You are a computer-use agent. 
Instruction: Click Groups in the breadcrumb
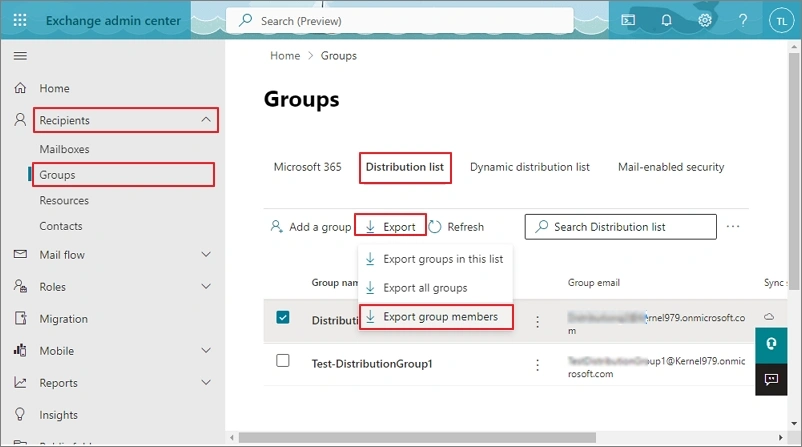tap(339, 55)
